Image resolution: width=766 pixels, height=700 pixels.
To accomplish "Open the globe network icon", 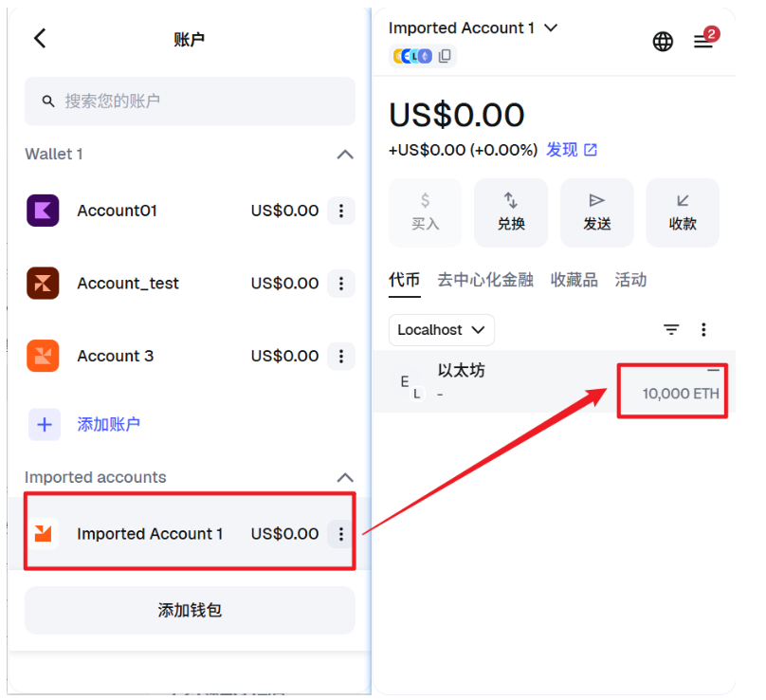I will click(663, 42).
